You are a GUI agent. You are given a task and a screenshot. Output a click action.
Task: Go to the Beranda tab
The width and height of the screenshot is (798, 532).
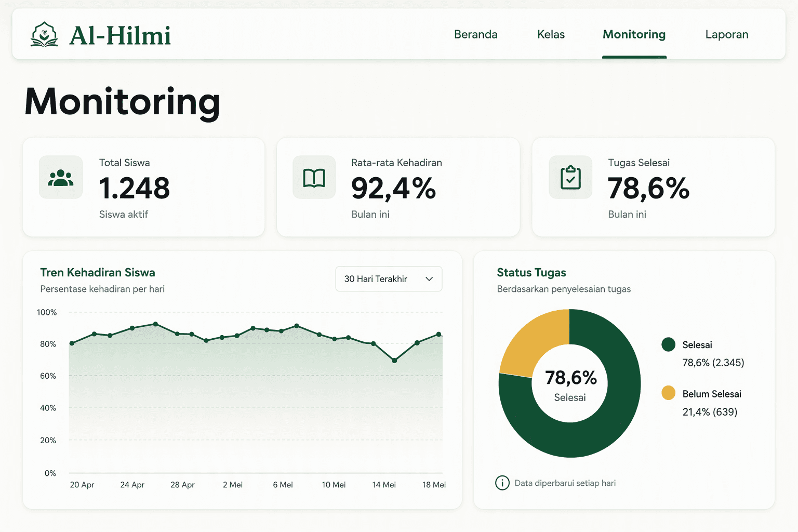click(476, 34)
